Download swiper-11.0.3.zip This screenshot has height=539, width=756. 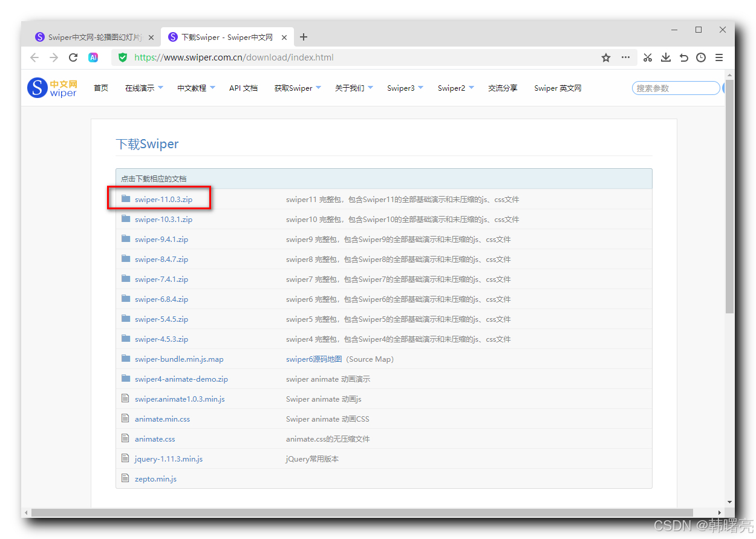click(163, 199)
